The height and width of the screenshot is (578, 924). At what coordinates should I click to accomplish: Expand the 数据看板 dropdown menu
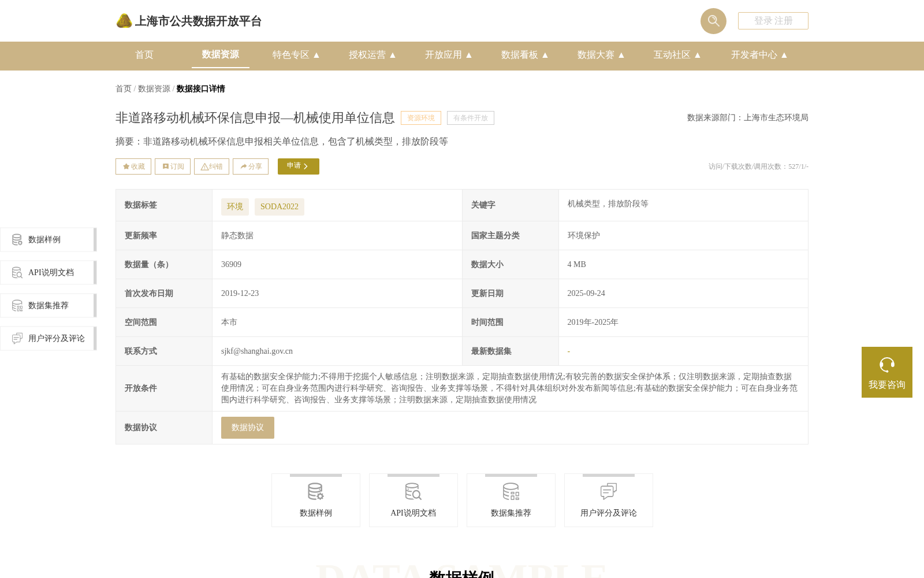525,55
